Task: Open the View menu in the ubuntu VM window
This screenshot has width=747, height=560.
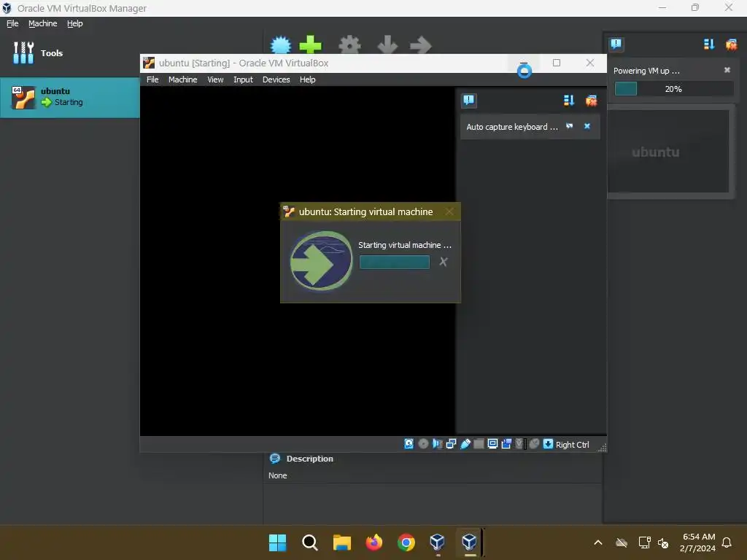Action: 215,79
